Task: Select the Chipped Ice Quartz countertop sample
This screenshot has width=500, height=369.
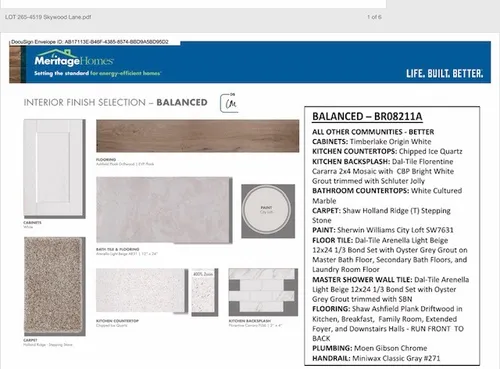Action: point(142,291)
